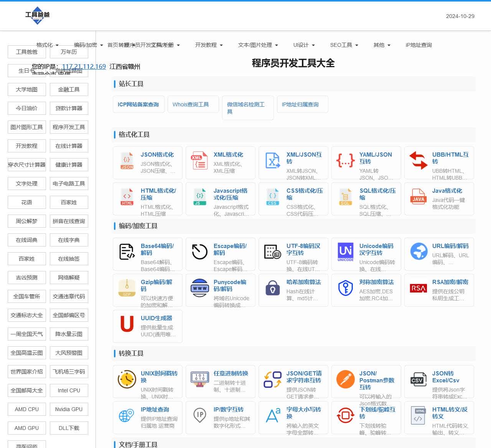Viewport: 491px width, 448px height.
Task: Open the UI设计 nav menu
Action: [304, 45]
